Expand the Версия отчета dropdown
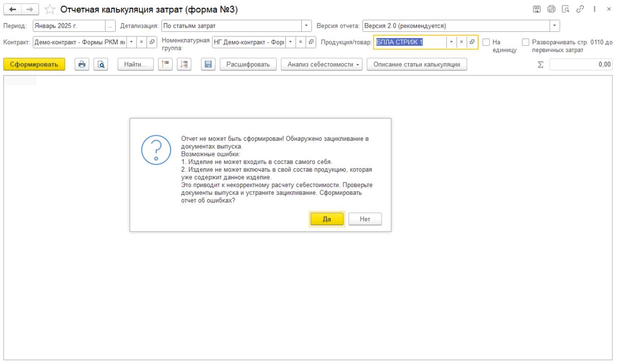The width and height of the screenshot is (617, 364). (x=554, y=26)
